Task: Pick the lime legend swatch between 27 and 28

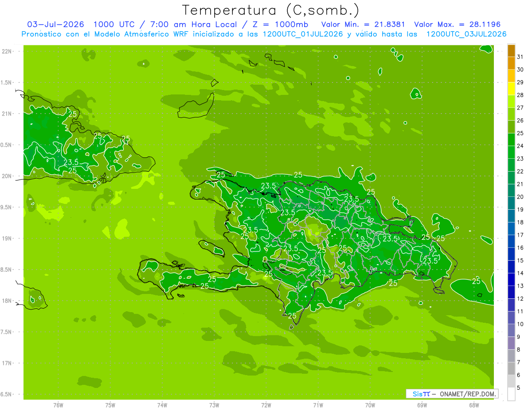Action: coord(511,102)
